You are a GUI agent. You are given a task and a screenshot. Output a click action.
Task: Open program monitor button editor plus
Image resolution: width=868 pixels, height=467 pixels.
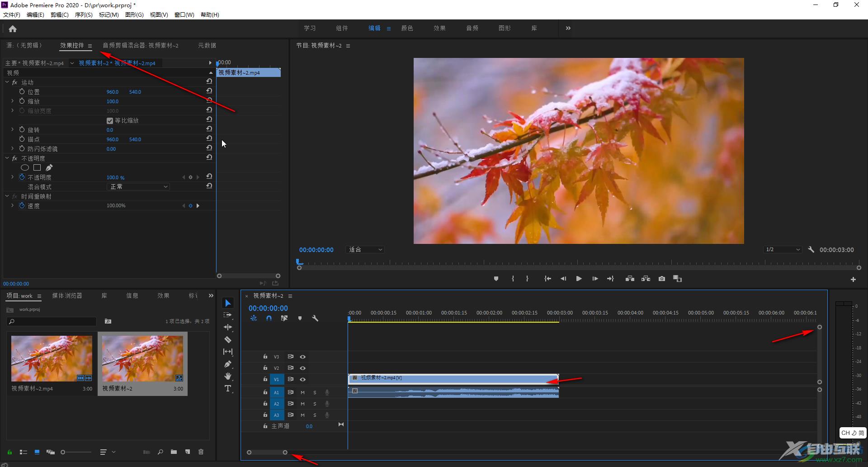coord(853,280)
